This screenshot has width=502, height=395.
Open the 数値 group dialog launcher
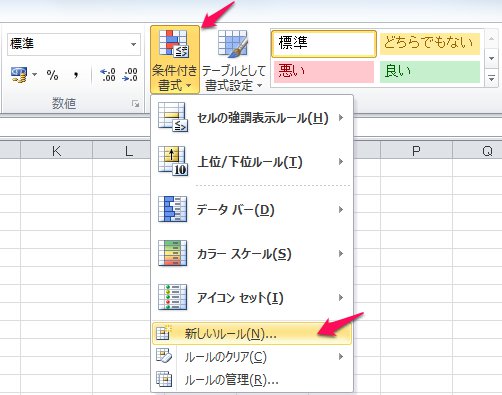(x=135, y=104)
